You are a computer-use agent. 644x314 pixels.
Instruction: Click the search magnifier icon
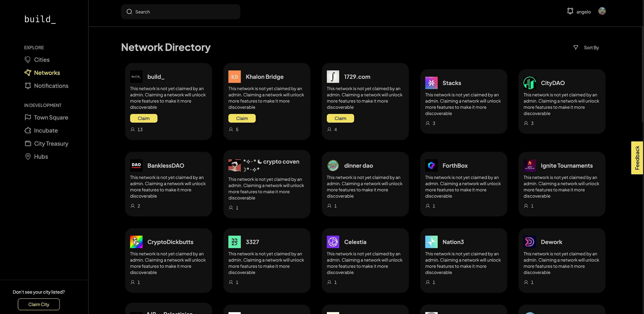click(x=129, y=12)
